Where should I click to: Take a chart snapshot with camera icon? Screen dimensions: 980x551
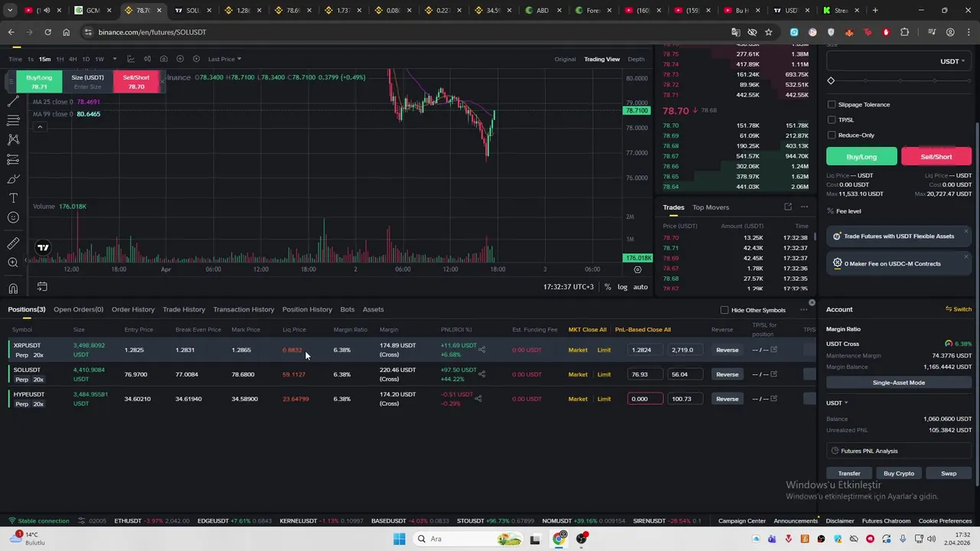(164, 59)
